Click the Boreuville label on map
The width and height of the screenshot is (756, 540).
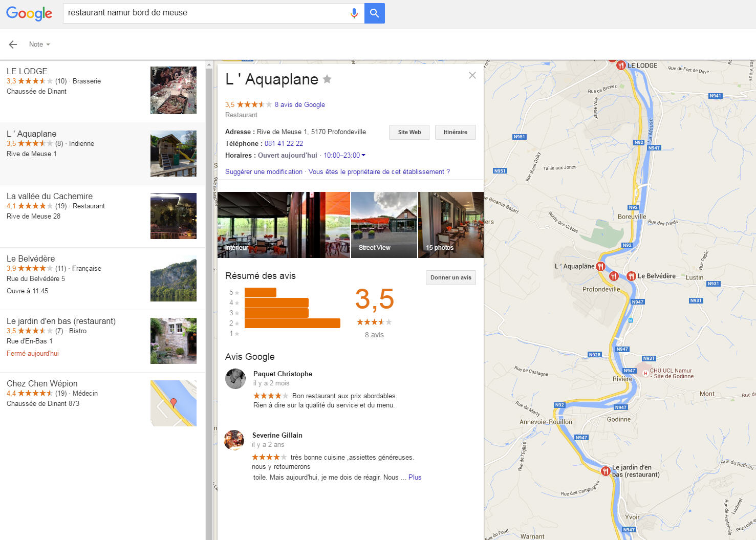[x=632, y=217]
